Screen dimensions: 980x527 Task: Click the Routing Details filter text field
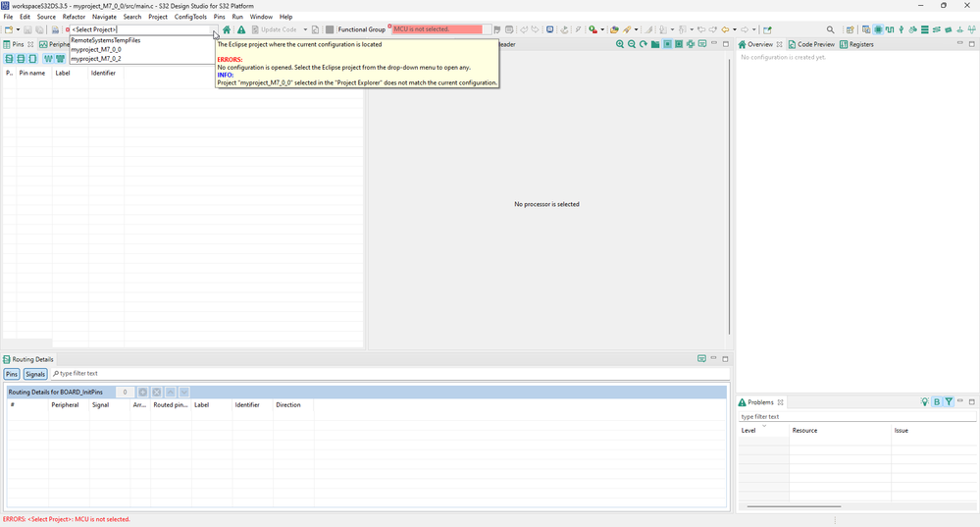pos(390,373)
